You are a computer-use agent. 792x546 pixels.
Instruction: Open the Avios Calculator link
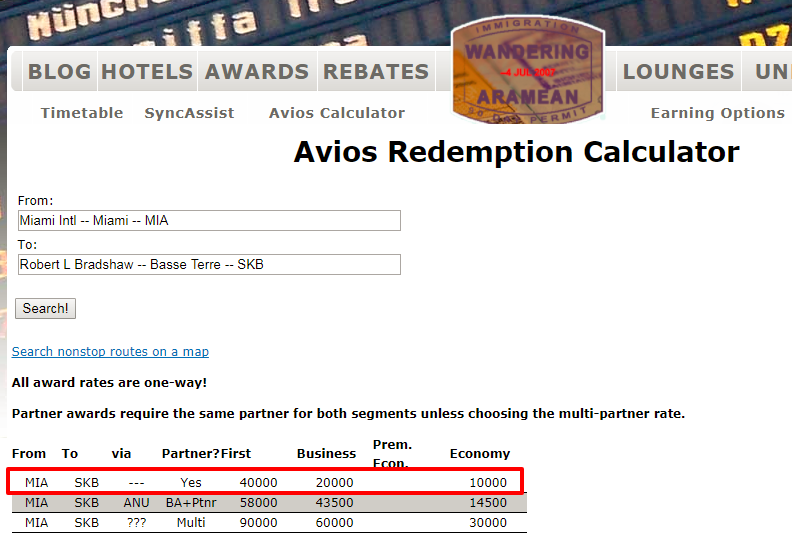tap(337, 113)
